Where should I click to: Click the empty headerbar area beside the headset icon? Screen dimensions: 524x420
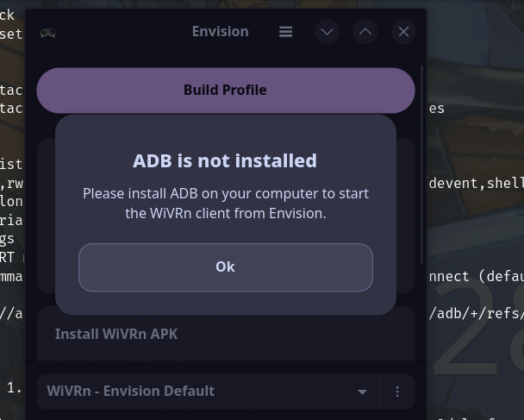coord(121,32)
